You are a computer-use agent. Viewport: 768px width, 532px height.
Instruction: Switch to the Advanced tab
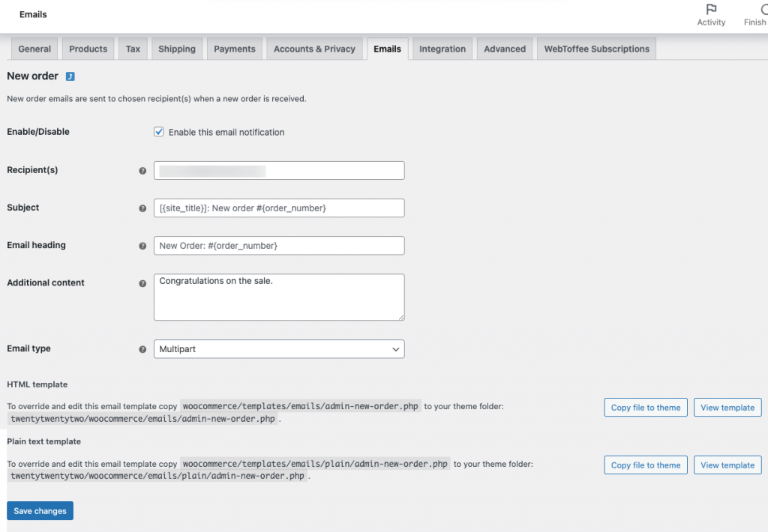pos(505,49)
